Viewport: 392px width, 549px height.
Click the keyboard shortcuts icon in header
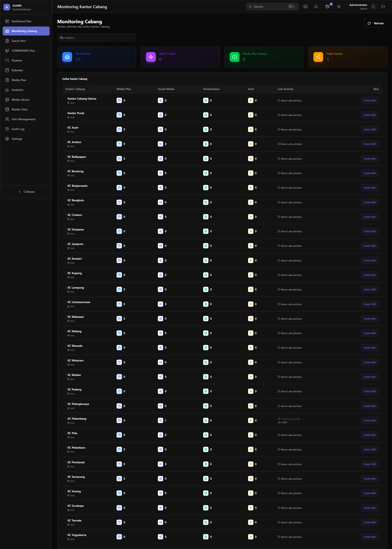click(x=305, y=7)
